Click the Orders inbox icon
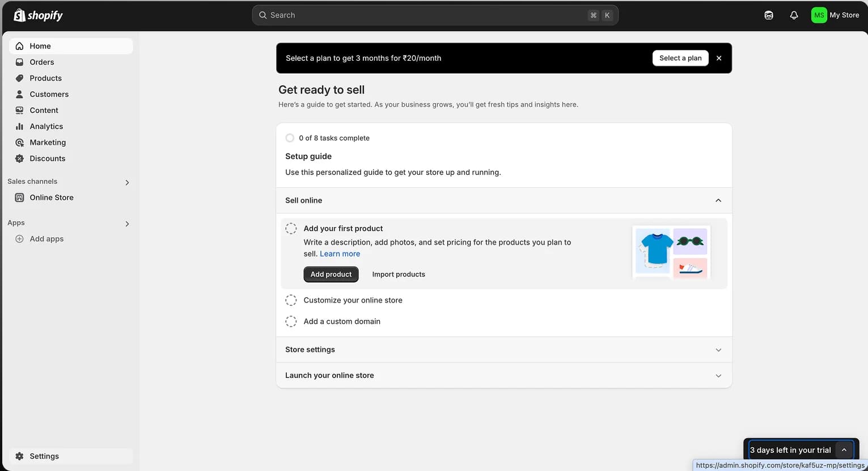The image size is (868, 471). (19, 62)
